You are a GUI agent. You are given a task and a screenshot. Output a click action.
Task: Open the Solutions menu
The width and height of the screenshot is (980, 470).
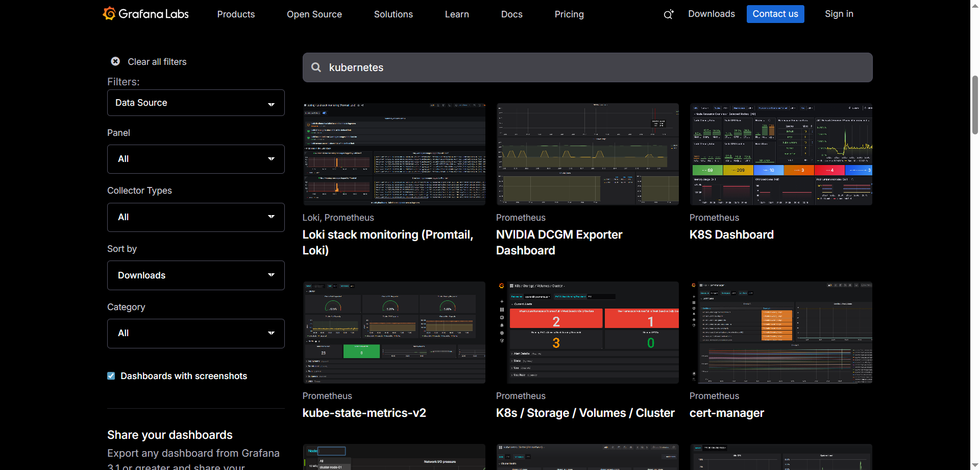click(394, 14)
